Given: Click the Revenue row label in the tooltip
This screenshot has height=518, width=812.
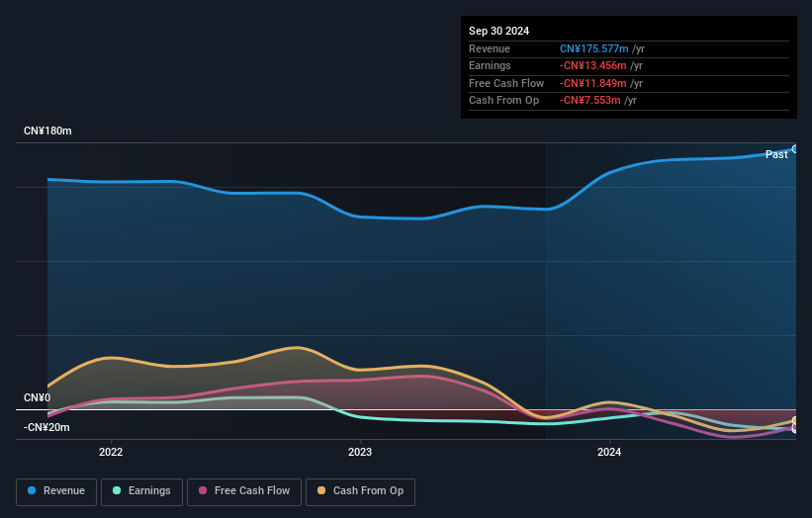Looking at the screenshot, I should (490, 48).
